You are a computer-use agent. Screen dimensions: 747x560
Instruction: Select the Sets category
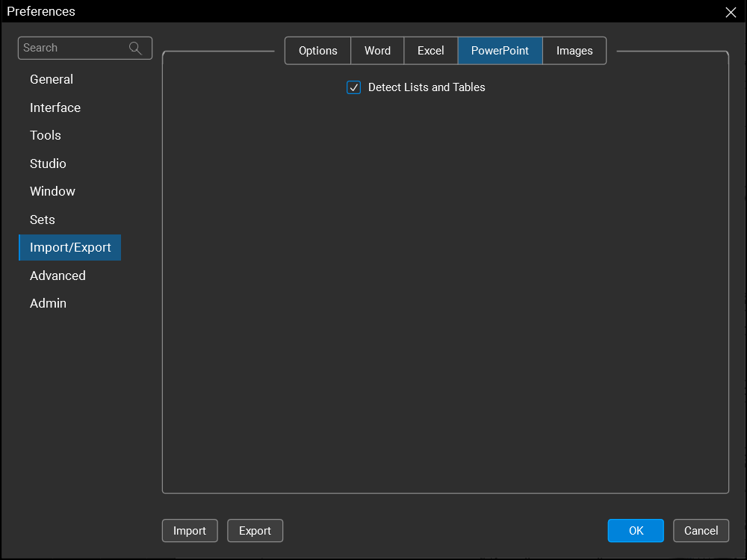tap(43, 220)
